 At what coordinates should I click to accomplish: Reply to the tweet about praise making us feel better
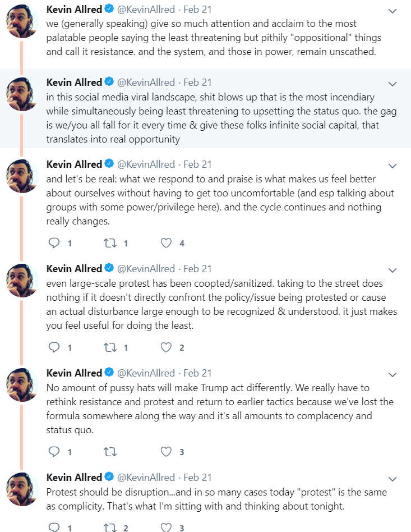[54, 243]
